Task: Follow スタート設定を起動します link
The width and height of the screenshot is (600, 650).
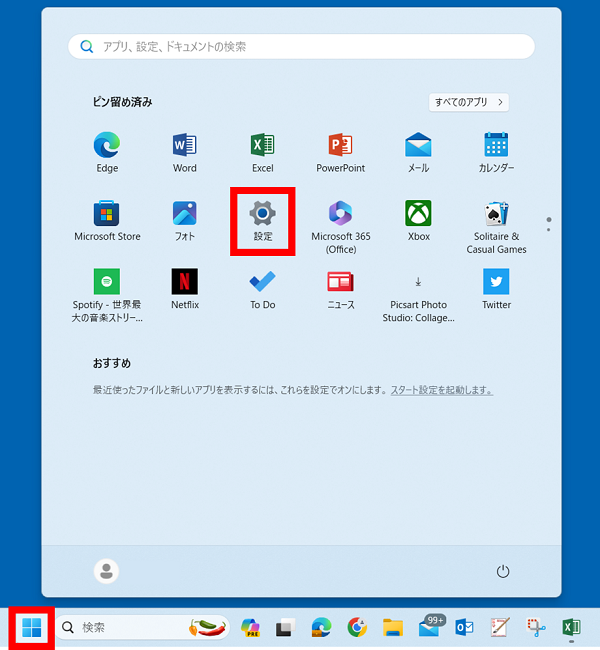Action: pyautogui.click(x=442, y=390)
